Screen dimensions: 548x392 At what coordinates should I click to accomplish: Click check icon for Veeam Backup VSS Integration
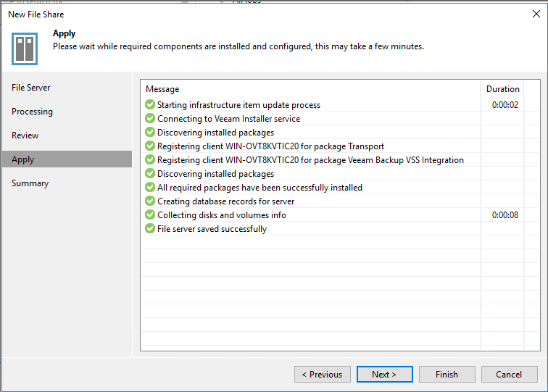(x=150, y=160)
